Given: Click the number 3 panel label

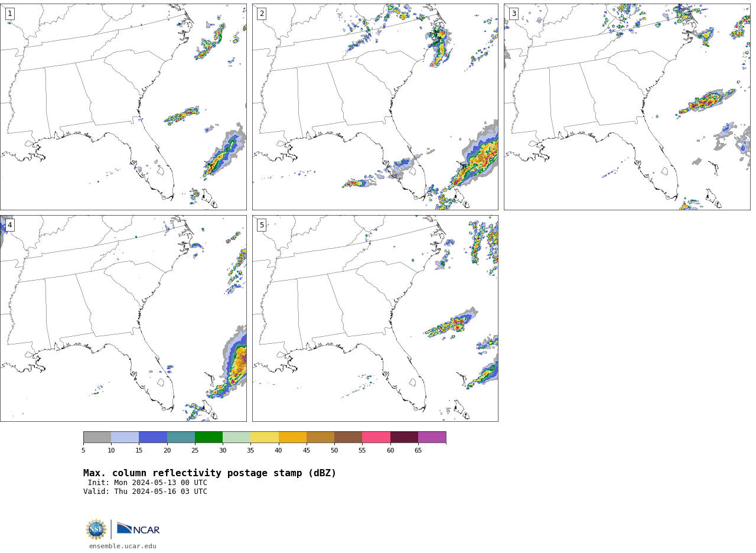Looking at the screenshot, I should click(513, 14).
